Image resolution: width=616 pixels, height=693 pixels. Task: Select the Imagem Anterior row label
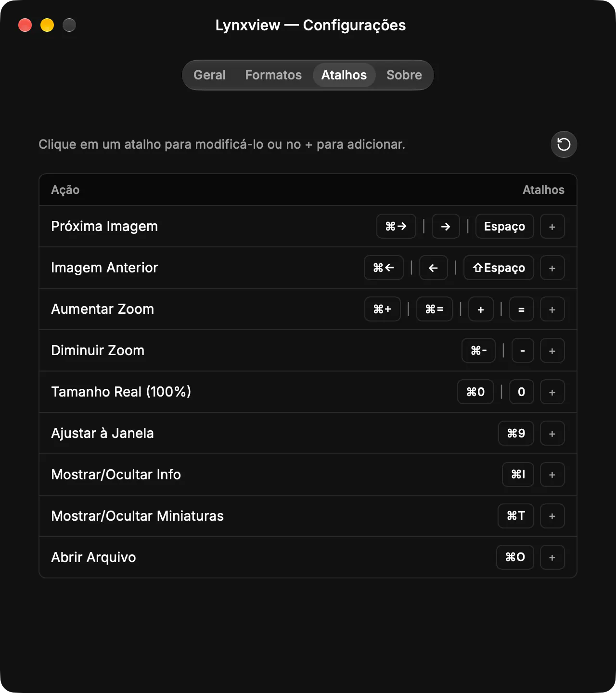[x=104, y=268]
